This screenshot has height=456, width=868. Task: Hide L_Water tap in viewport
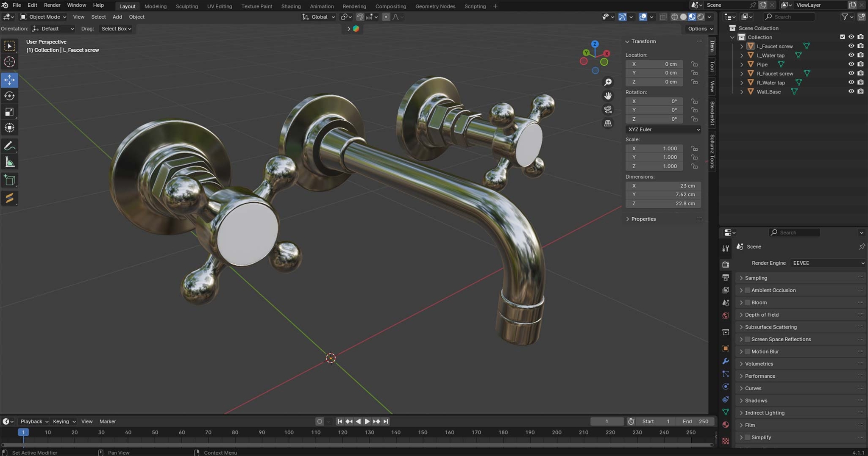click(851, 55)
